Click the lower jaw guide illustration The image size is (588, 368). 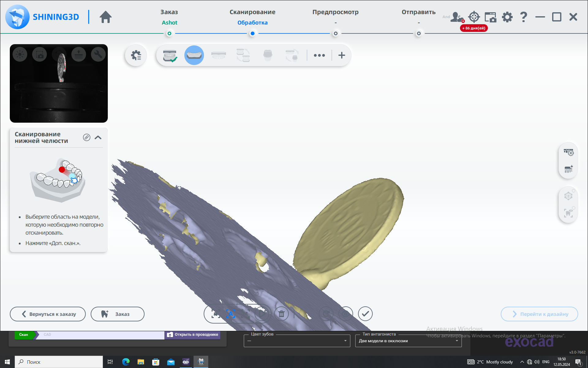(x=58, y=181)
